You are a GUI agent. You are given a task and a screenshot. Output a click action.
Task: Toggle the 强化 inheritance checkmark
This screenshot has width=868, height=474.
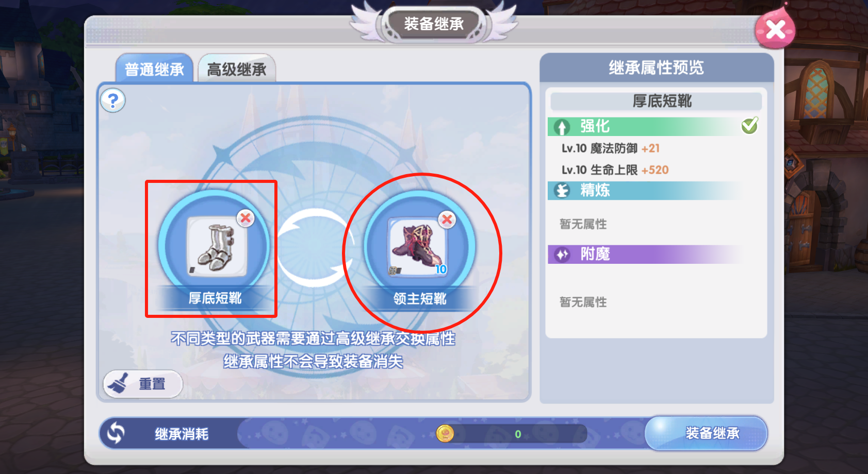coord(750,125)
